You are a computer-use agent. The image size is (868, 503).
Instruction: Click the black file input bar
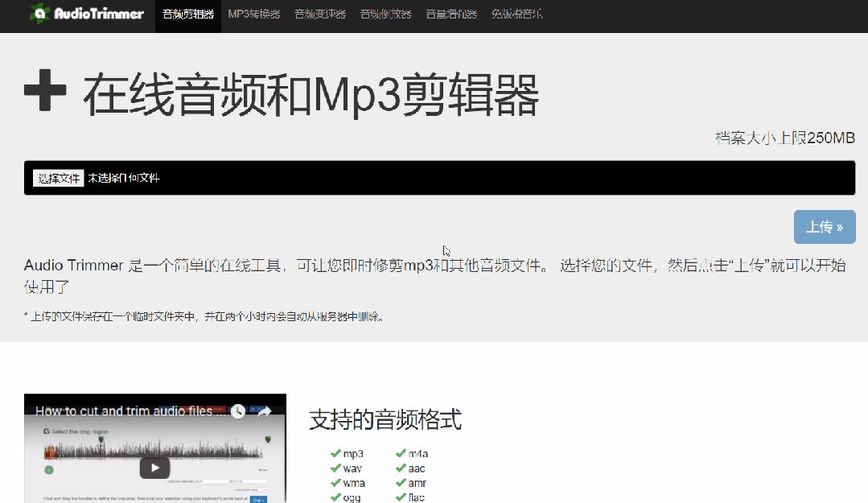point(439,178)
